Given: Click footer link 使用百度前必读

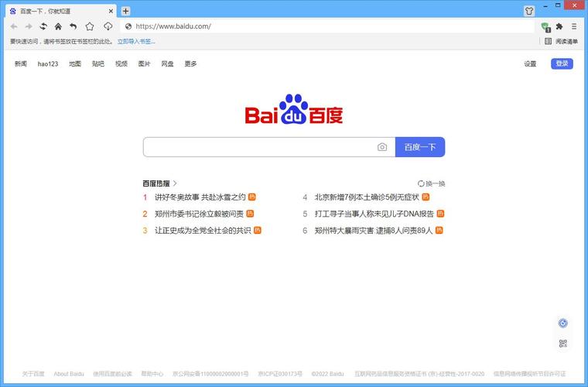Looking at the screenshot, I should (x=112, y=374).
